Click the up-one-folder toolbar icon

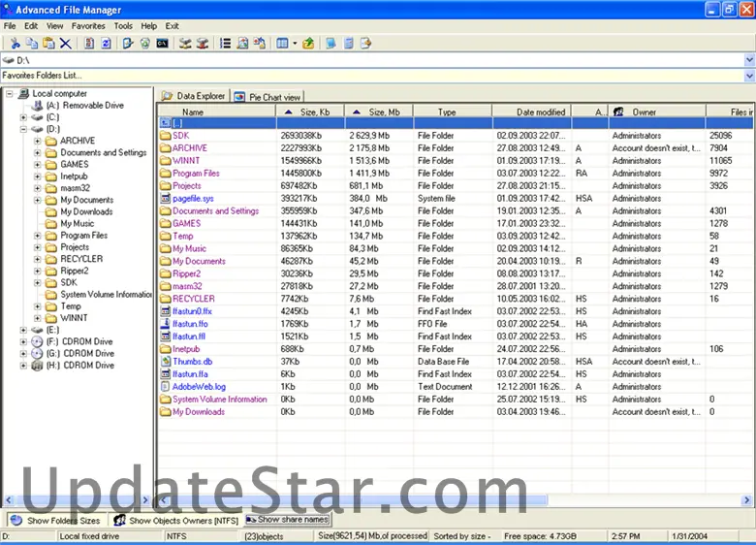(308, 43)
